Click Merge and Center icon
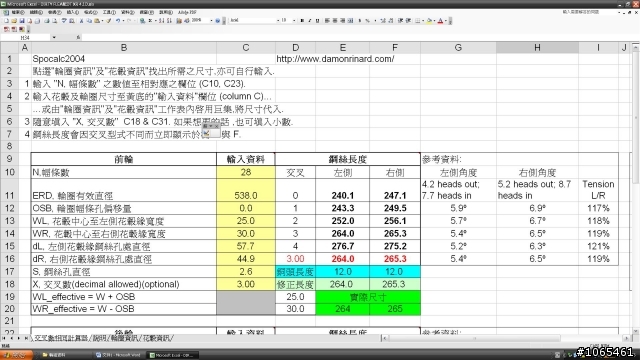Screen dimensions: 640x360 [x=350, y=20]
